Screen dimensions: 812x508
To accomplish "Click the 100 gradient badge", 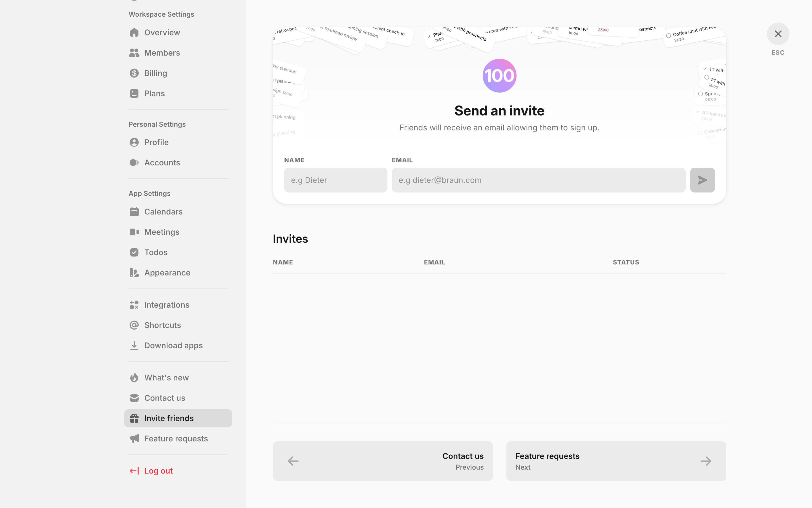I will 499,76.
